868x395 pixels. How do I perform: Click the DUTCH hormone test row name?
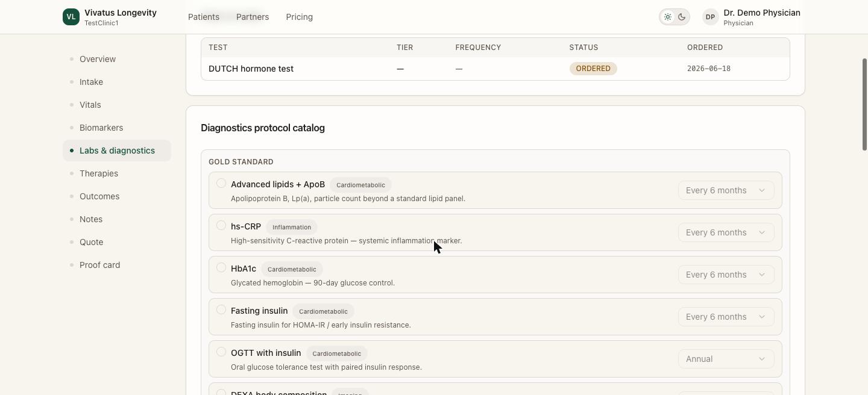pos(251,69)
